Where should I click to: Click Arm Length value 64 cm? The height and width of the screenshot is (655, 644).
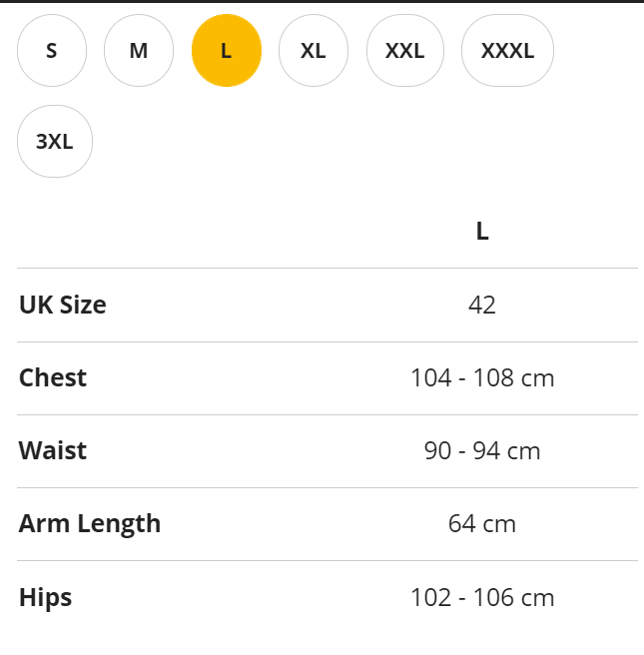(482, 524)
